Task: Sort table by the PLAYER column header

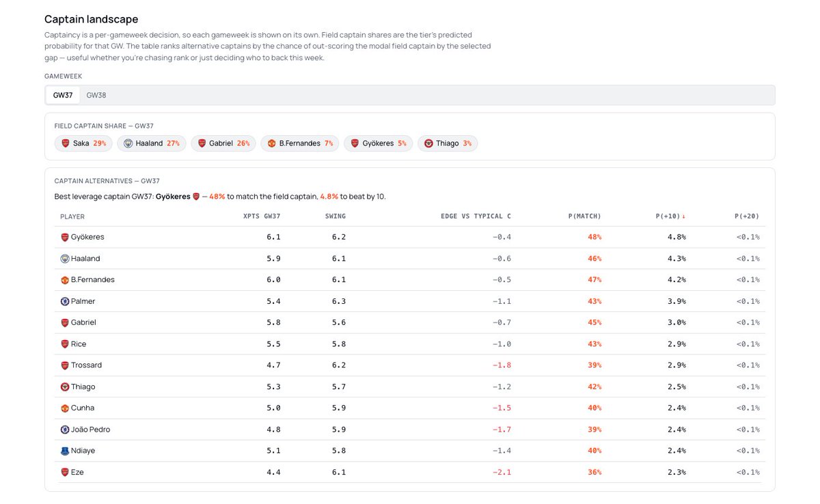Action: point(72,216)
